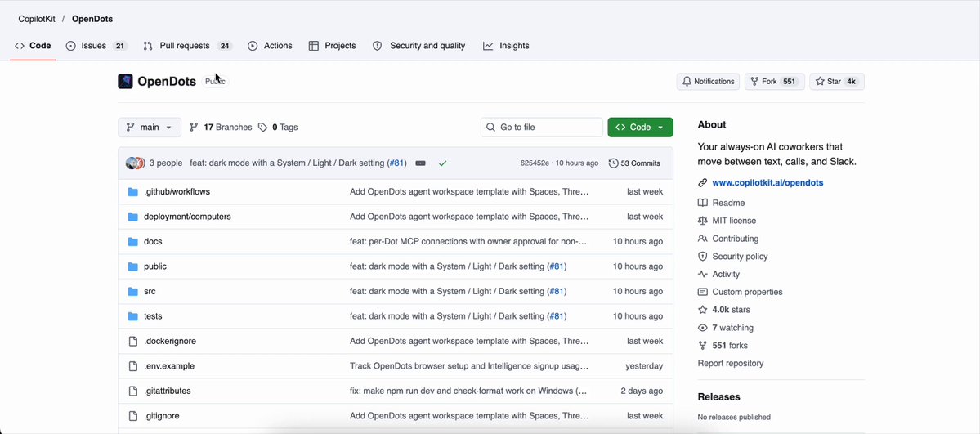980x434 pixels.
Task: Click the last week timestamp for .gitignore
Action: click(645, 416)
